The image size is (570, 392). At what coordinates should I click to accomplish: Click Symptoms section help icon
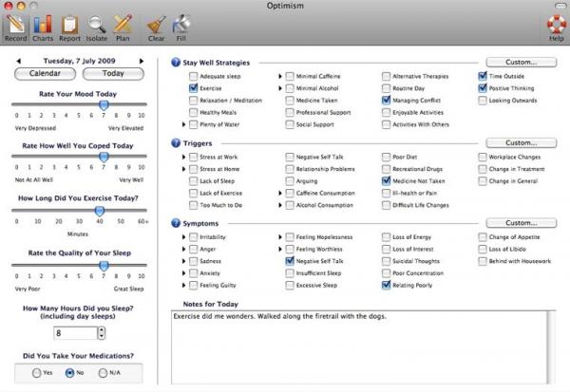click(176, 223)
